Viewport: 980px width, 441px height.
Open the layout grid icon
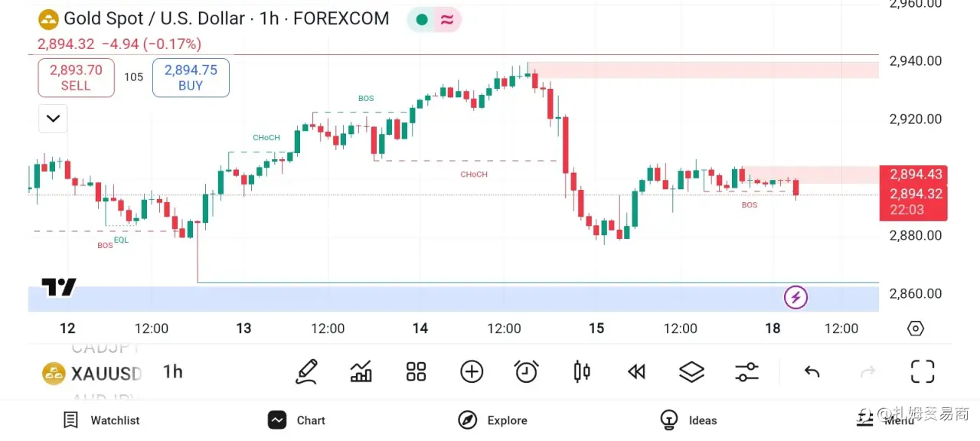tap(416, 372)
